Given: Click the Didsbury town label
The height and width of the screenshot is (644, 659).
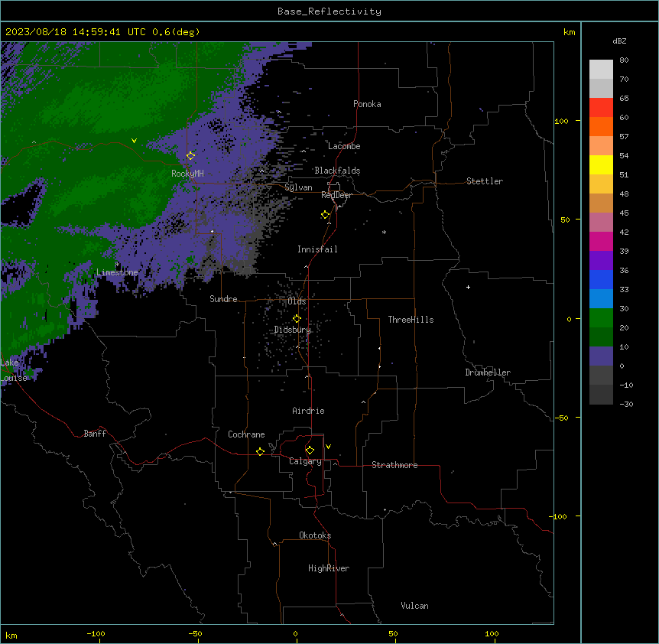Looking at the screenshot, I should [293, 330].
